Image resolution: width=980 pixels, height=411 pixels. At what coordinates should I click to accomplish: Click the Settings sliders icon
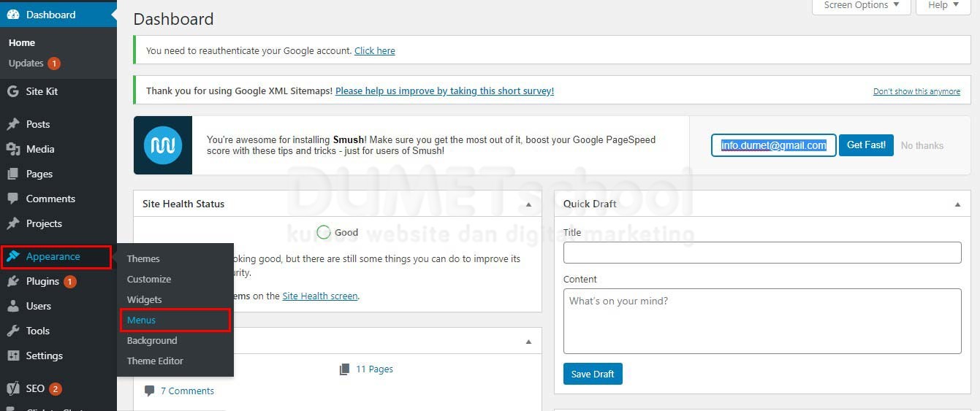(x=13, y=356)
